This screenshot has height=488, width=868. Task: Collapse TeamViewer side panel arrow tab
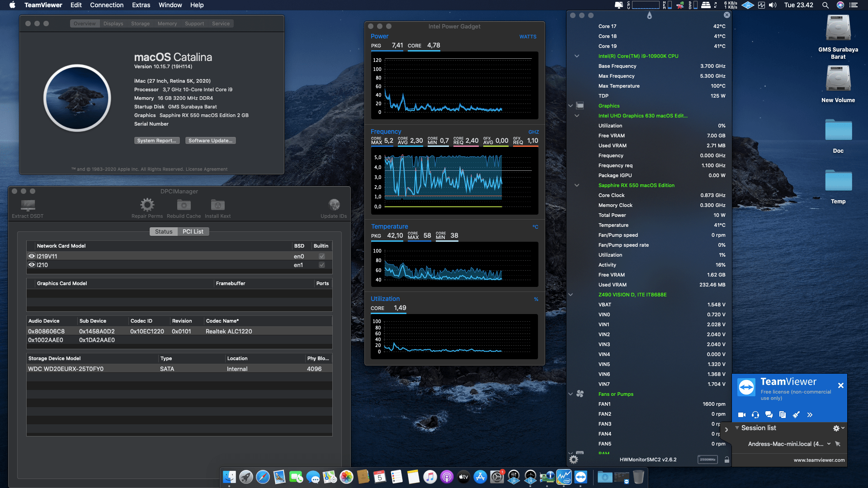click(726, 430)
